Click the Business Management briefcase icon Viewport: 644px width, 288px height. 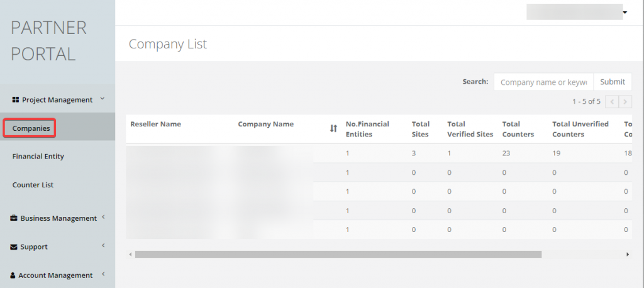click(x=14, y=218)
